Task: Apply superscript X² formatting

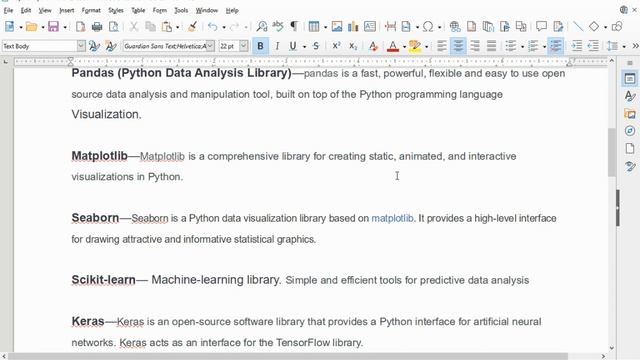Action: click(x=336, y=46)
